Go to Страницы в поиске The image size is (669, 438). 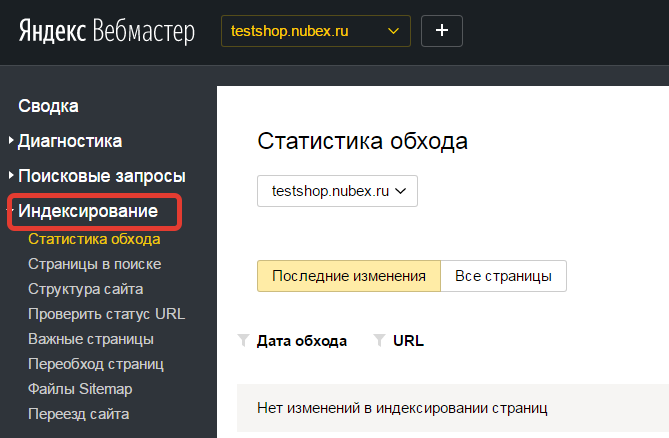click(x=95, y=264)
